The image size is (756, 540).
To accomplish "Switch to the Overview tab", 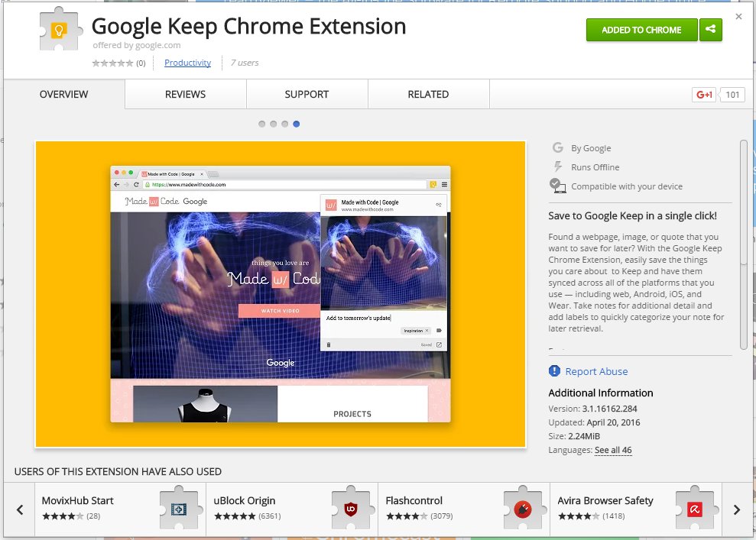I will (x=64, y=95).
